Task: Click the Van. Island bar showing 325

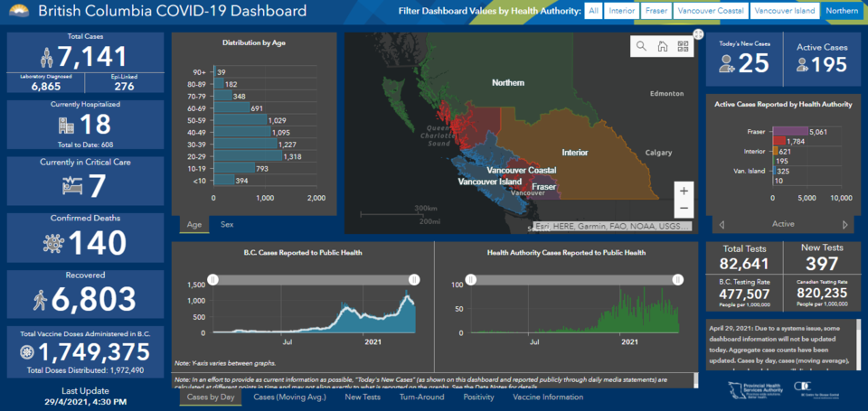Action: pyautogui.click(x=773, y=172)
